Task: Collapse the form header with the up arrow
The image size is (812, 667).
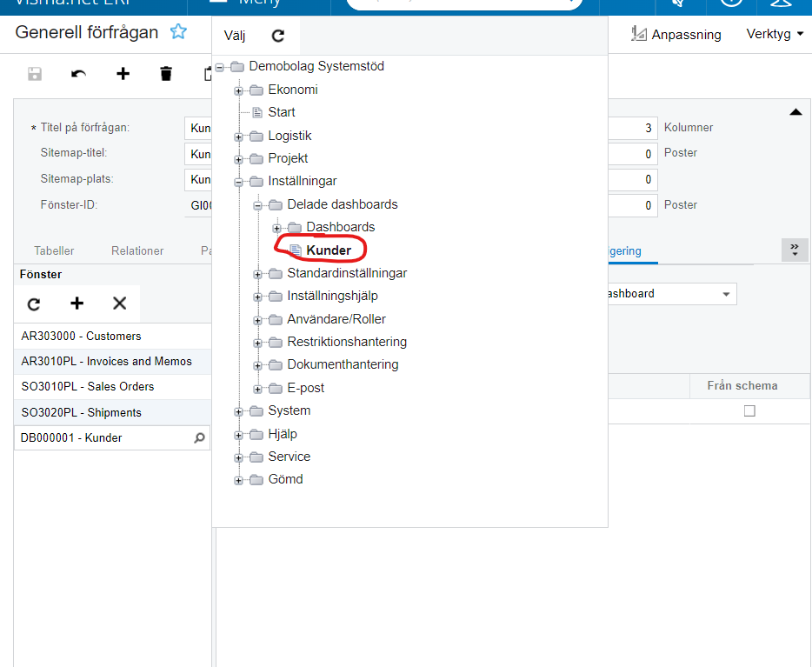Action: coord(796,112)
